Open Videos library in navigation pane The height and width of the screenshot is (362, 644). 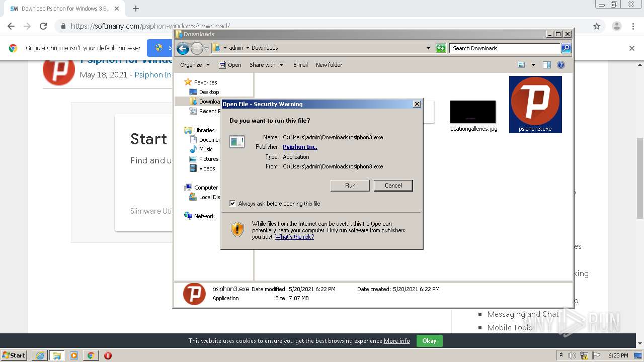202,168
